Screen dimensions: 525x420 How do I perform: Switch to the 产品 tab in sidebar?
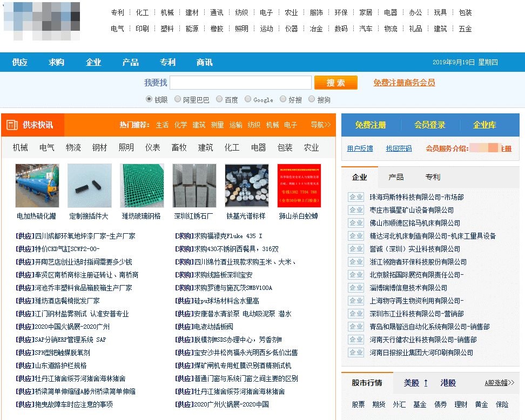396,177
